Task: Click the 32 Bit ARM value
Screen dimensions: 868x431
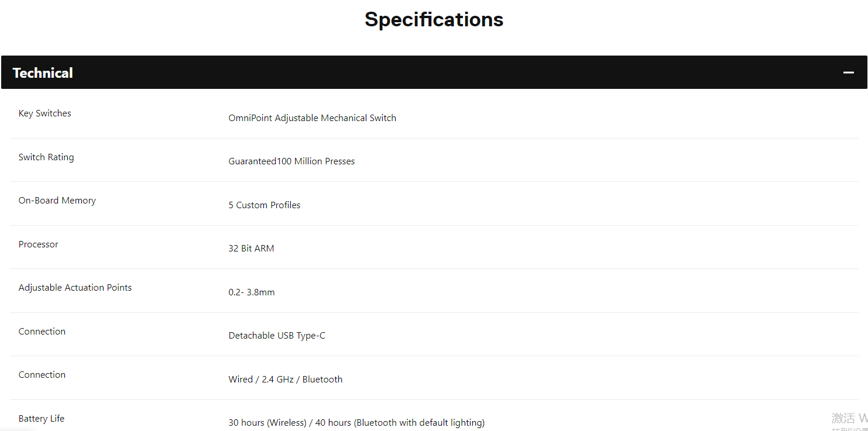Action: point(251,249)
